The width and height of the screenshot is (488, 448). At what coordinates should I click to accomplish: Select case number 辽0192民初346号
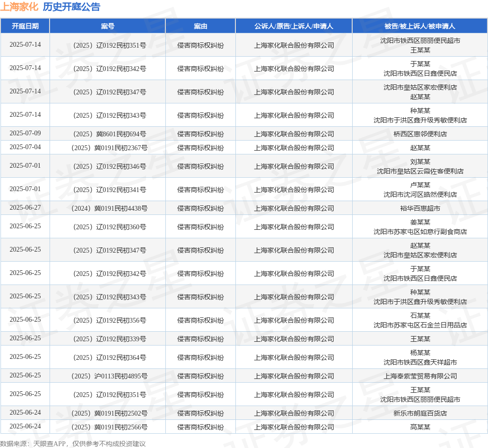[x=110, y=166]
